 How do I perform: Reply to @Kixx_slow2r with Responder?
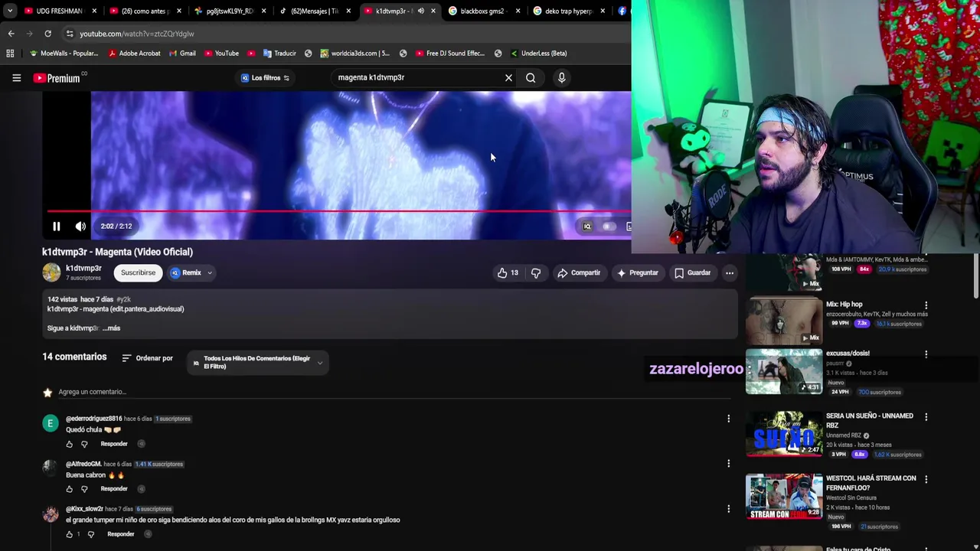[x=120, y=534]
